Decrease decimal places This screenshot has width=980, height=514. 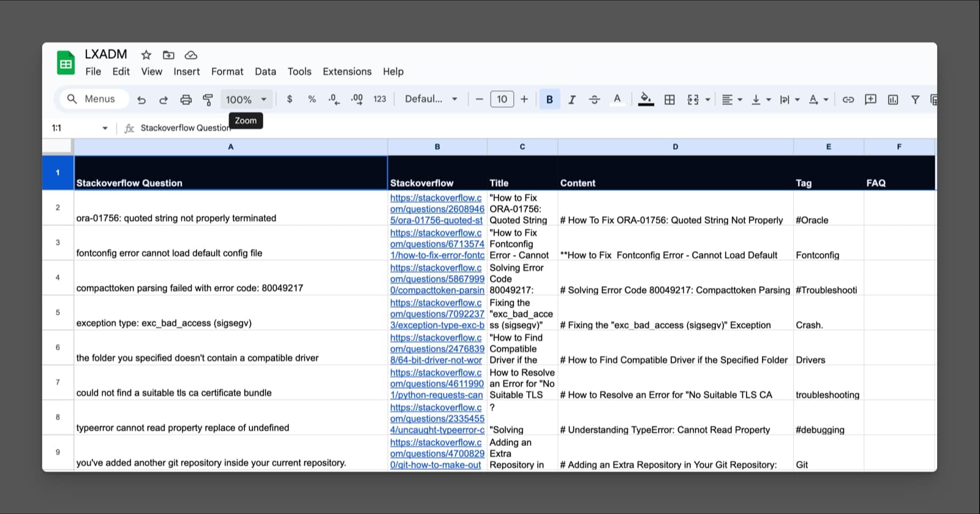click(334, 99)
